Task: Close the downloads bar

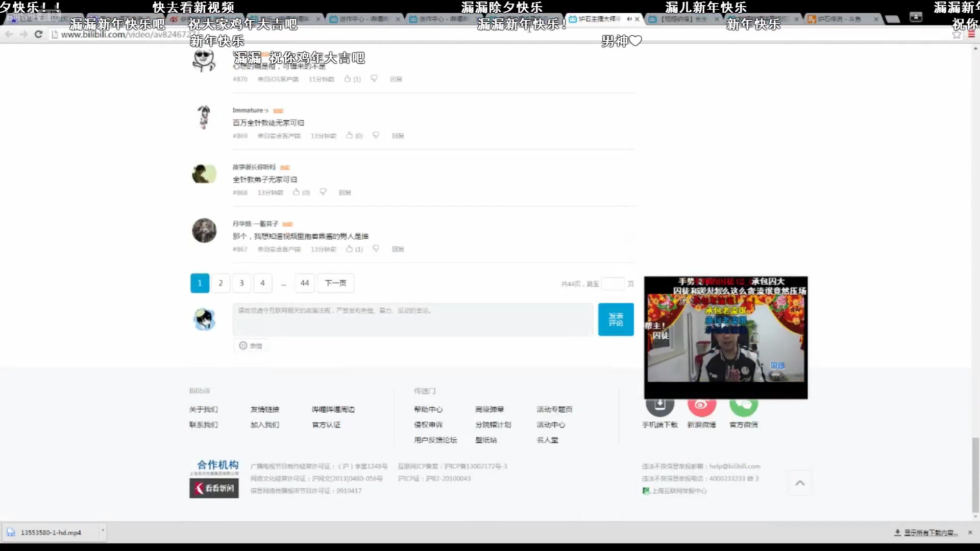Action: coord(970,533)
